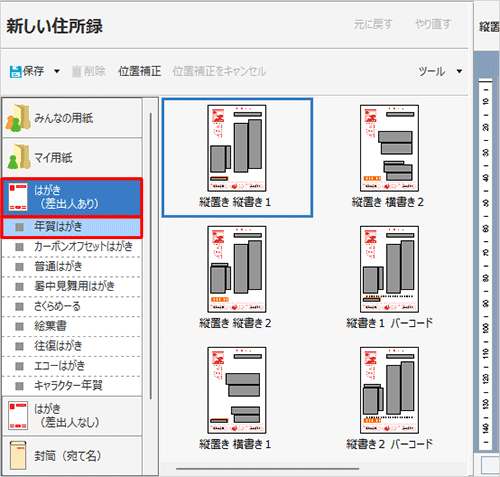
Task: Select カーボンオフセットはがき in the list
Action: [x=72, y=247]
